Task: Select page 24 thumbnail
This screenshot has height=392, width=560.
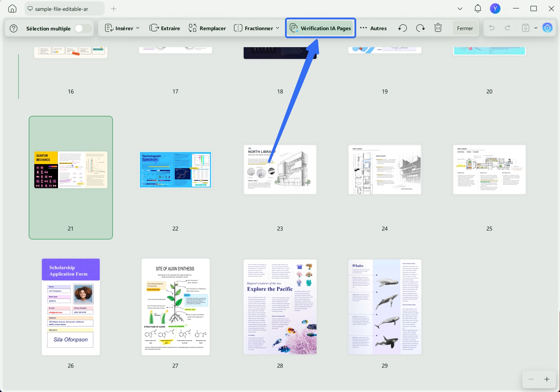Action: pos(385,169)
